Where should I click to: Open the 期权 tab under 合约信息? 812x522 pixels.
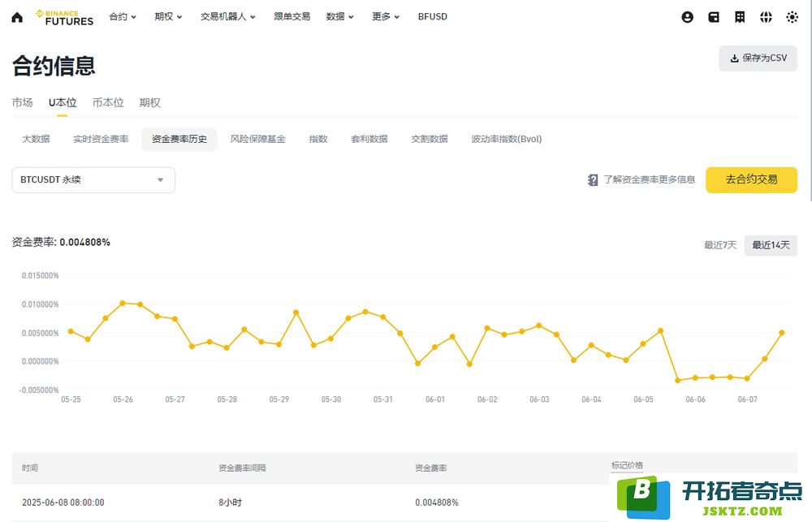149,102
